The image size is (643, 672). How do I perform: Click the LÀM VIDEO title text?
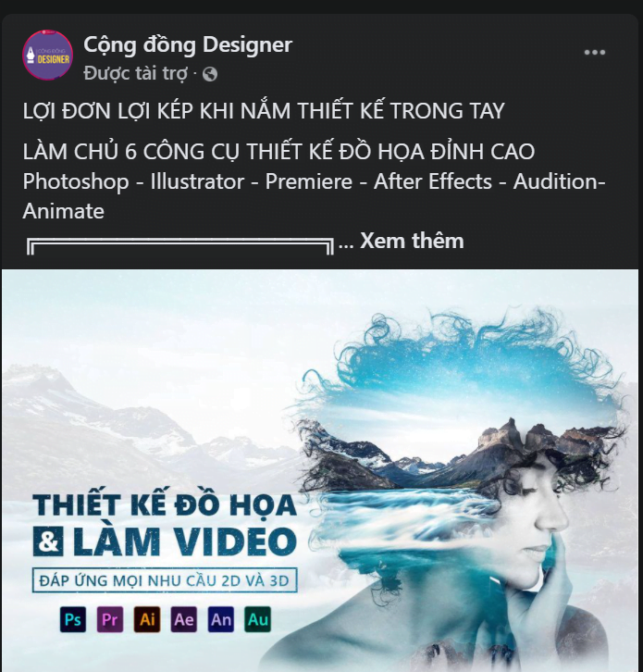click(185, 541)
